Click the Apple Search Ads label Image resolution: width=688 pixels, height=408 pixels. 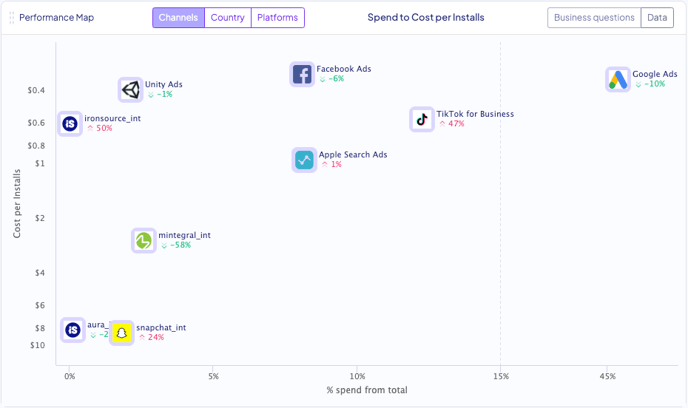click(x=353, y=155)
